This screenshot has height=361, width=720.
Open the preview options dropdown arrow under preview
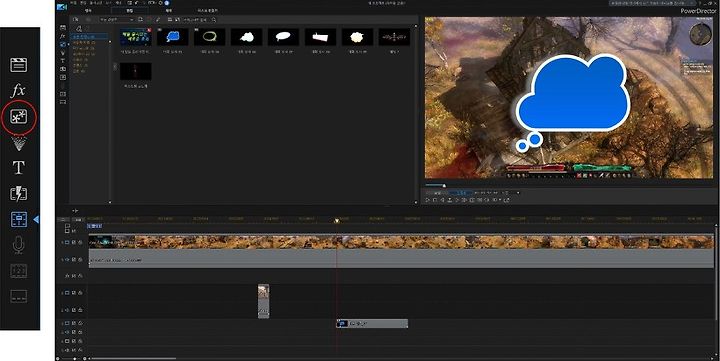[x=518, y=192]
